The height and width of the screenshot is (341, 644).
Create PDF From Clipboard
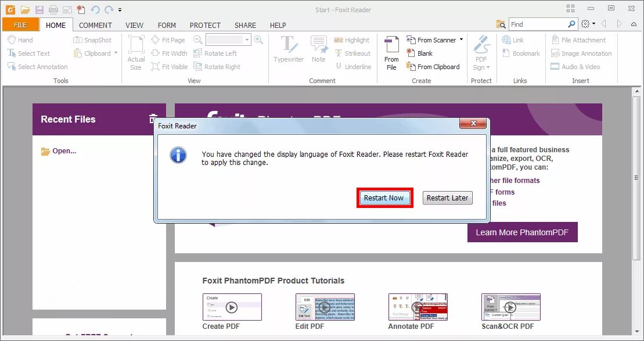(433, 67)
